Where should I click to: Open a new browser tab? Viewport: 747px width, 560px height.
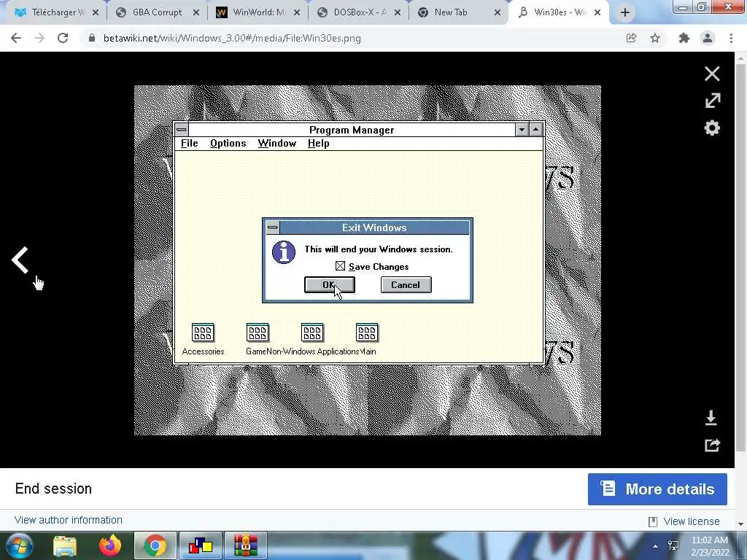(x=625, y=13)
